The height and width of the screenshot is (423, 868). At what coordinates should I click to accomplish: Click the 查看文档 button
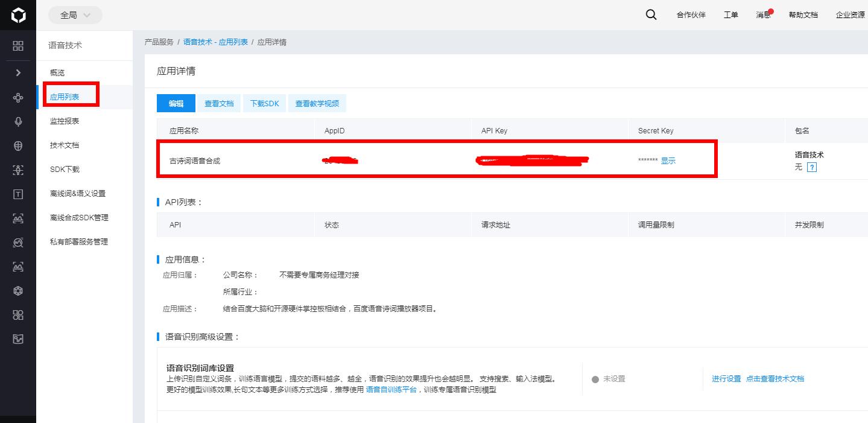pyautogui.click(x=219, y=103)
